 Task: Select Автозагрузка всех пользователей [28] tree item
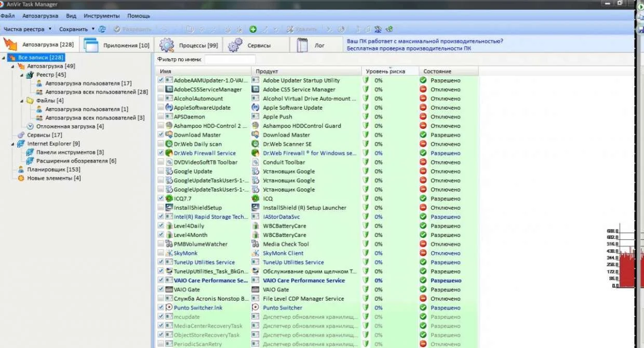(x=97, y=92)
